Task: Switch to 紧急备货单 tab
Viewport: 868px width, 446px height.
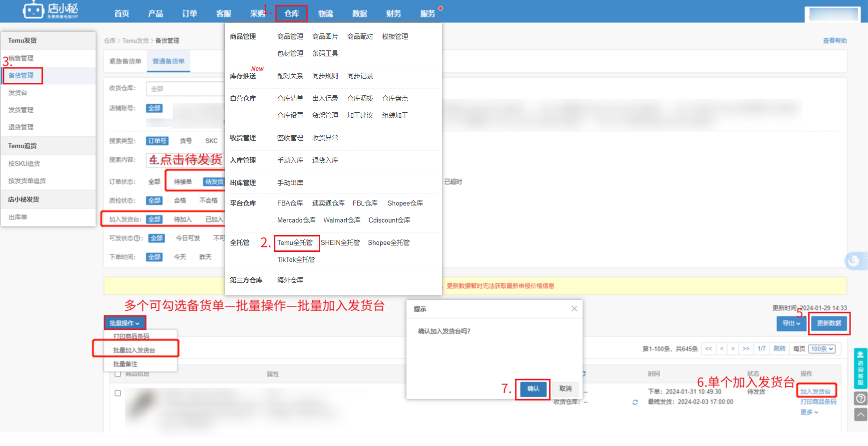Action: (x=125, y=61)
